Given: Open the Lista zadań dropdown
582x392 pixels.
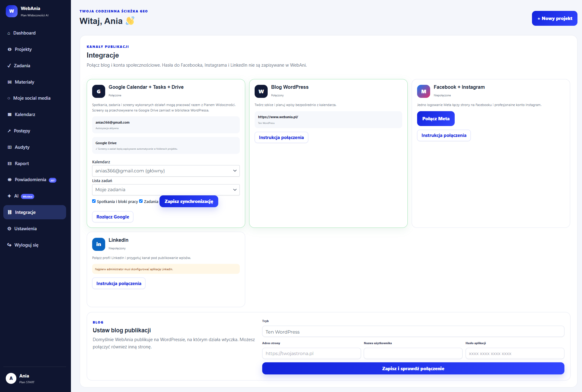Looking at the screenshot, I should [166, 190].
